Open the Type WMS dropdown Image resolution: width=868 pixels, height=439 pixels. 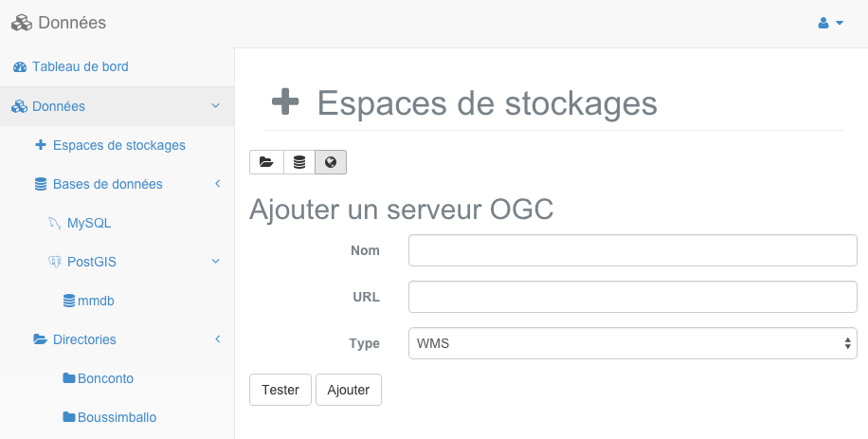(633, 343)
